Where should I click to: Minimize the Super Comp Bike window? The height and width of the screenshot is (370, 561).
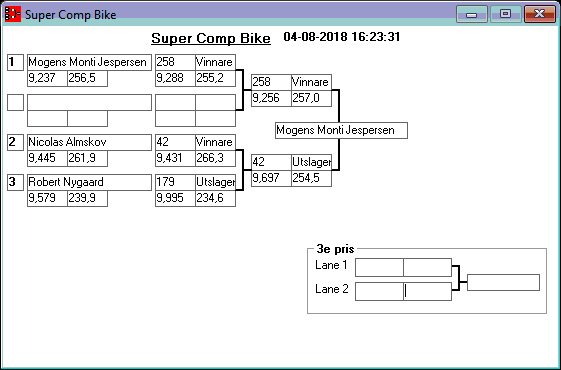click(472, 14)
